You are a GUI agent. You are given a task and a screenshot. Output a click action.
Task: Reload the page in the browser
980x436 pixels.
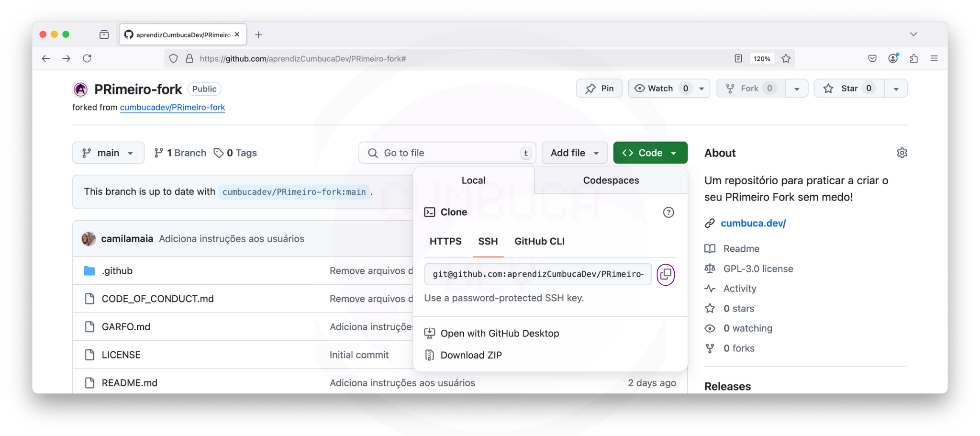click(87, 58)
